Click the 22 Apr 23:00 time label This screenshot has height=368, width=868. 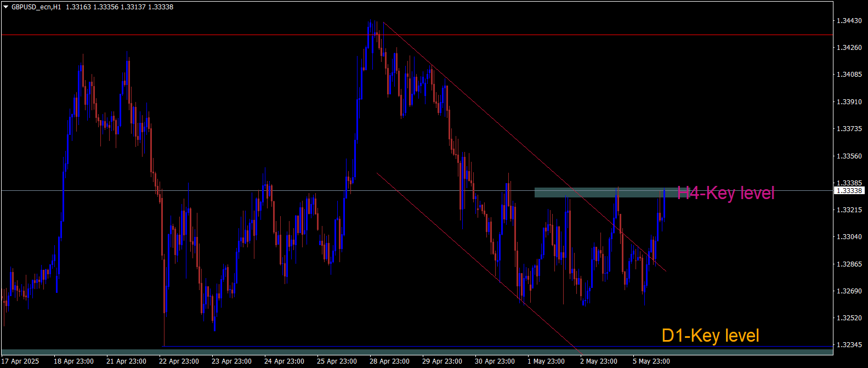(x=179, y=361)
